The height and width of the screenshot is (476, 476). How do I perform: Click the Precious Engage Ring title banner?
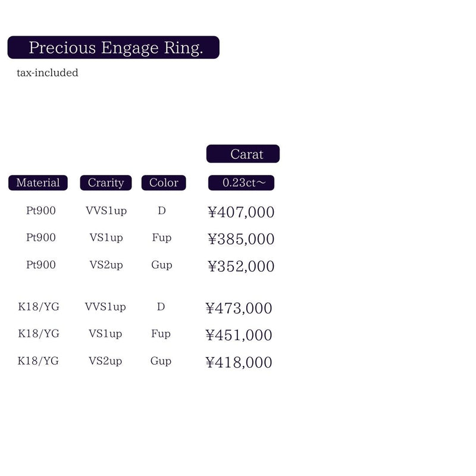pyautogui.click(x=113, y=48)
